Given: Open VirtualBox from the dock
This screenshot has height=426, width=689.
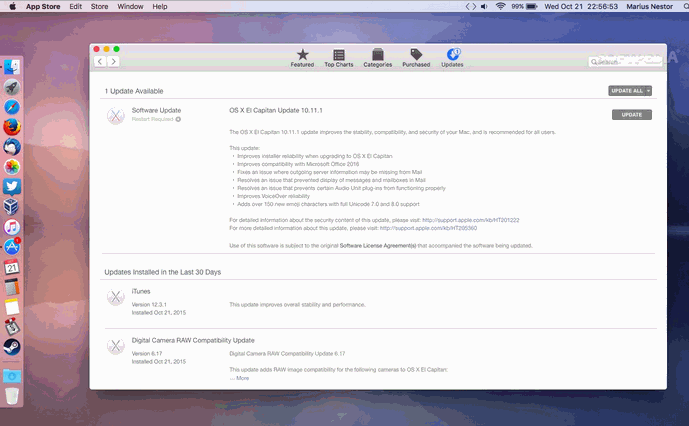Looking at the screenshot, I should tap(12, 207).
